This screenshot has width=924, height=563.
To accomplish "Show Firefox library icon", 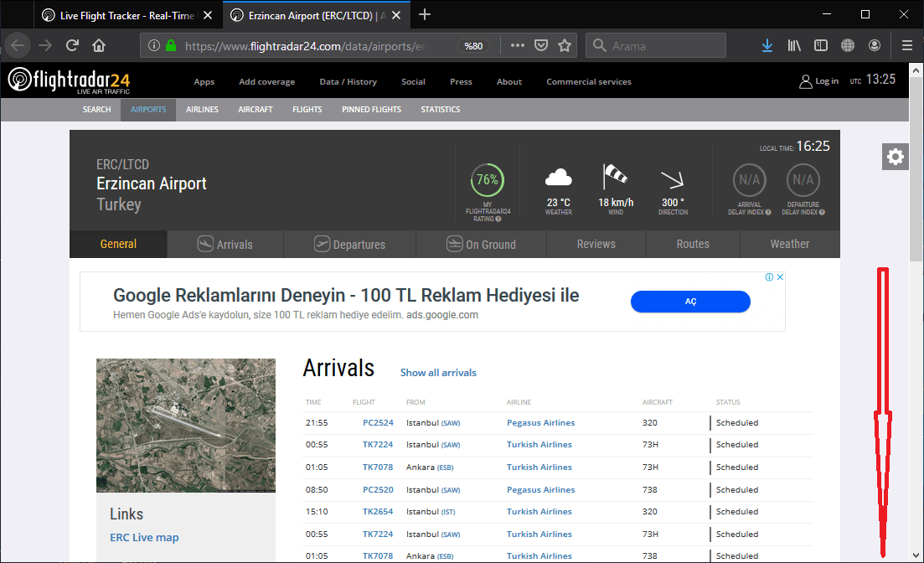I will point(794,45).
